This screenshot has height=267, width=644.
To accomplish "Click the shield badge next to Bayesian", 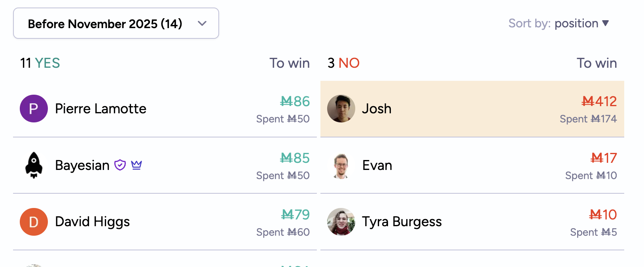I will 120,165.
